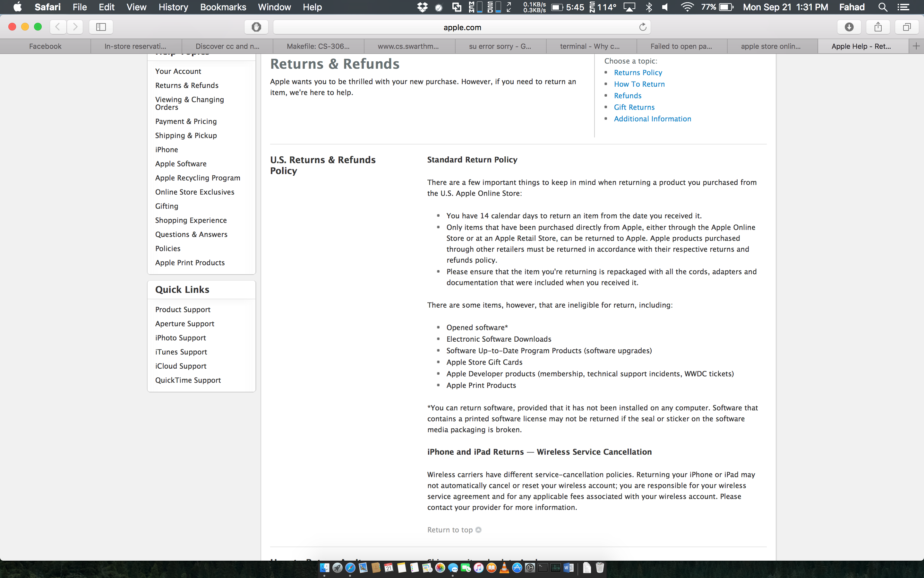Show all tabs overview button

pyautogui.click(x=906, y=27)
